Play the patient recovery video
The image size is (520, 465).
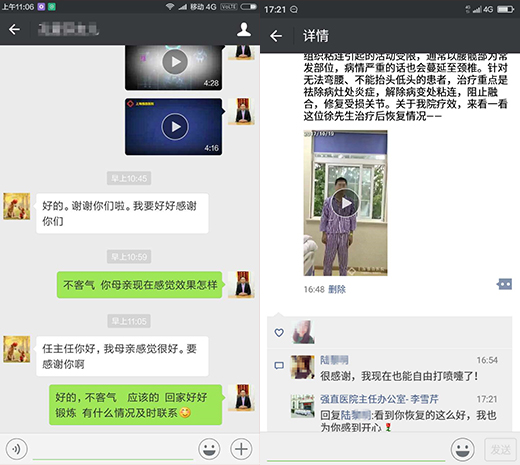345,203
